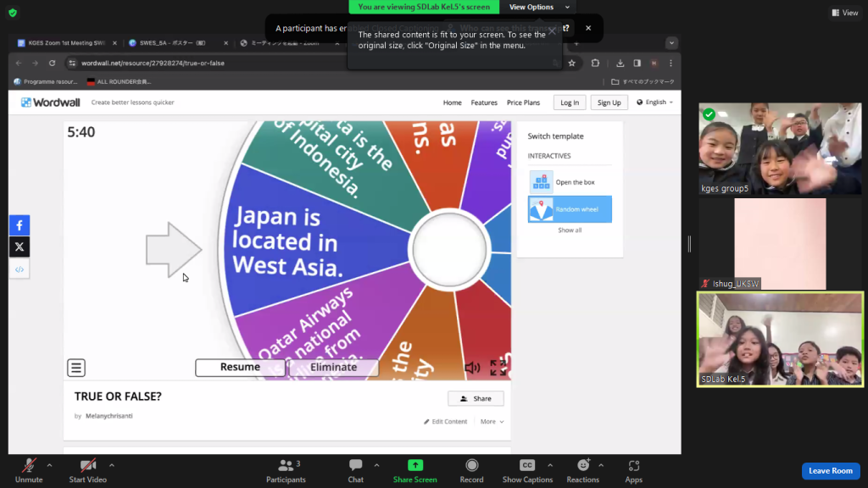Toggle Wordwall game sound speaker
Image resolution: width=868 pixels, height=488 pixels.
472,368
